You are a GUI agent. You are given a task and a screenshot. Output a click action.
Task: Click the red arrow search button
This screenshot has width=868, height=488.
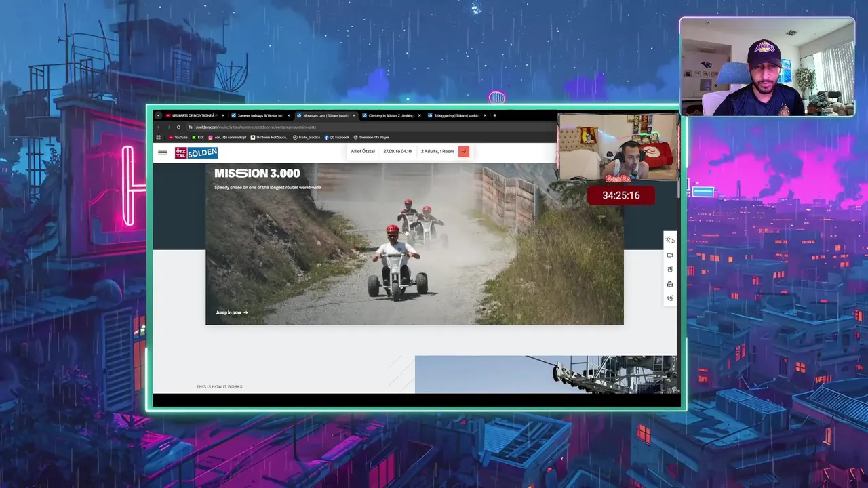click(x=464, y=152)
